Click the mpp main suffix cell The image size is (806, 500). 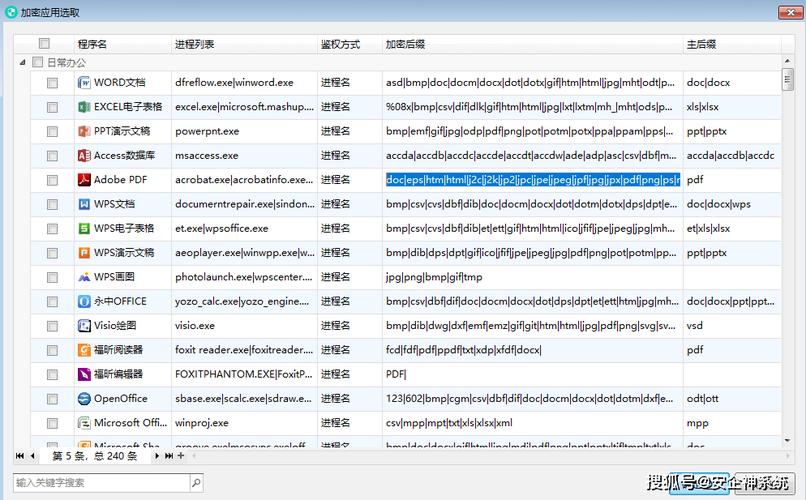tap(732, 423)
